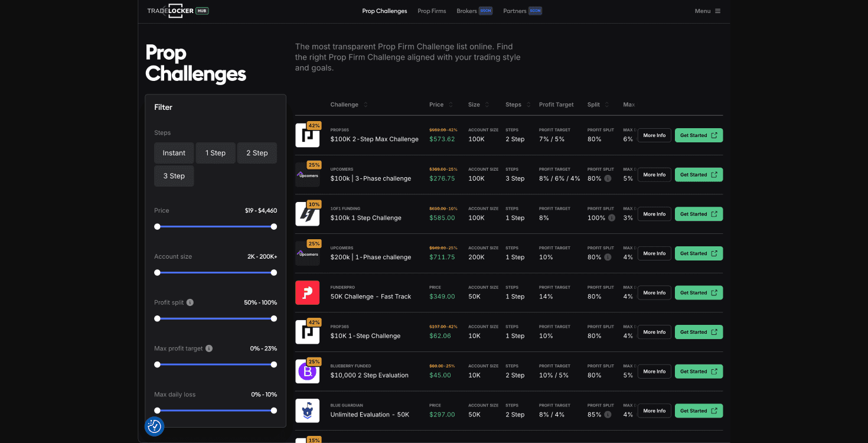The image size is (868, 443).
Task: Toggle the 1 Step filter
Action: [216, 153]
